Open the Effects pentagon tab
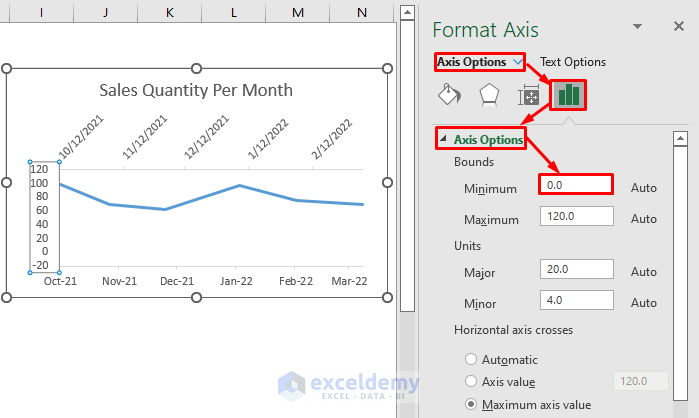The image size is (699, 418). point(489,94)
